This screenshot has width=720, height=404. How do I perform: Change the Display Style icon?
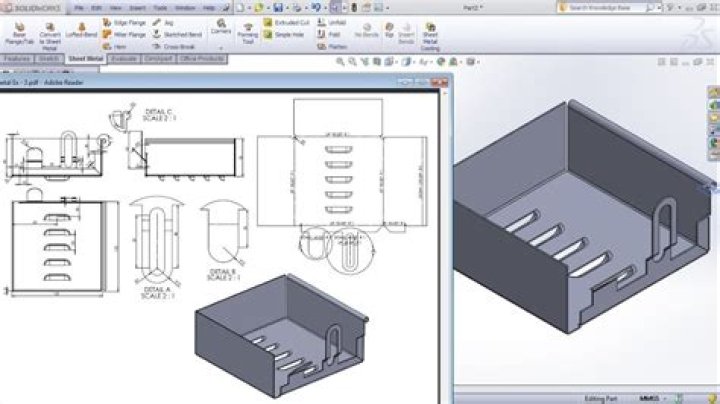(405, 62)
